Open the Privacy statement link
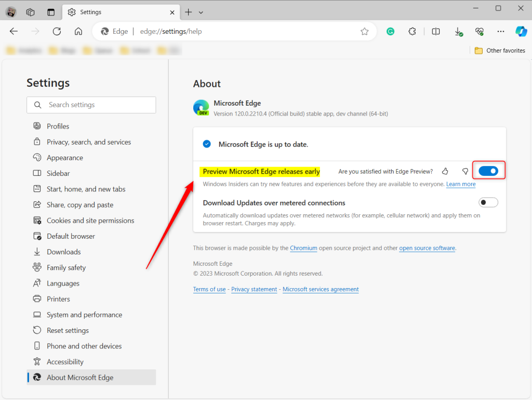 [x=254, y=289]
